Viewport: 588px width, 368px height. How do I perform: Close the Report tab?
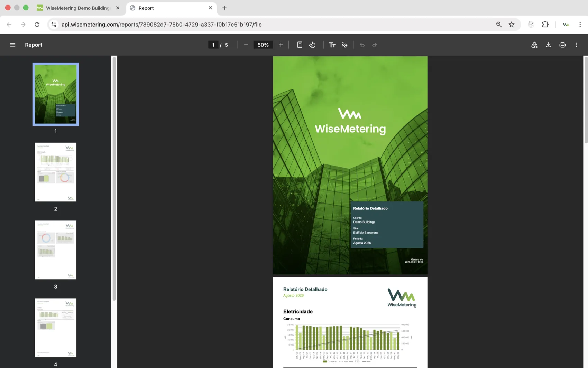click(210, 8)
